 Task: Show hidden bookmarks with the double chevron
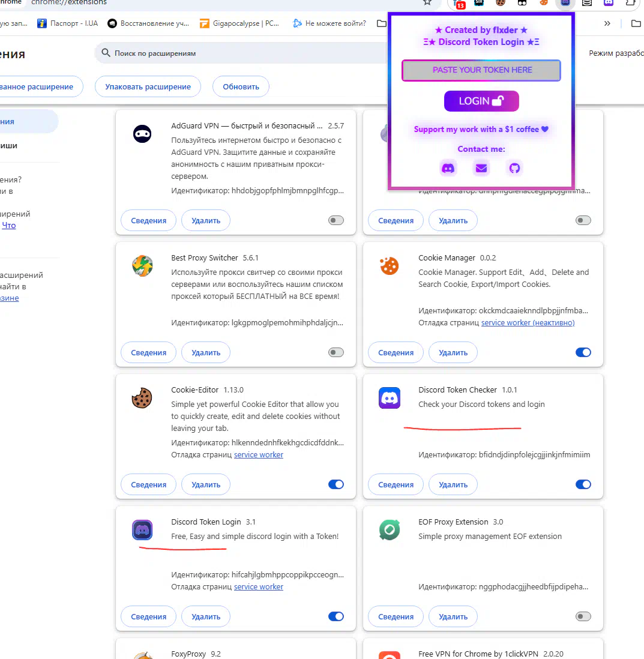(x=607, y=23)
